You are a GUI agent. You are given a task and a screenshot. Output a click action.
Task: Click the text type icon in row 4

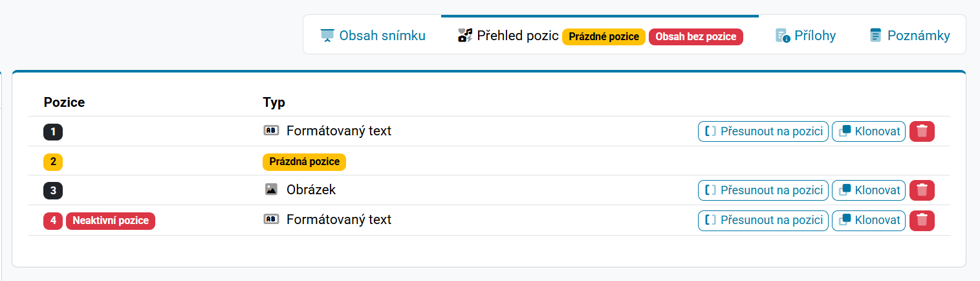pos(271,219)
